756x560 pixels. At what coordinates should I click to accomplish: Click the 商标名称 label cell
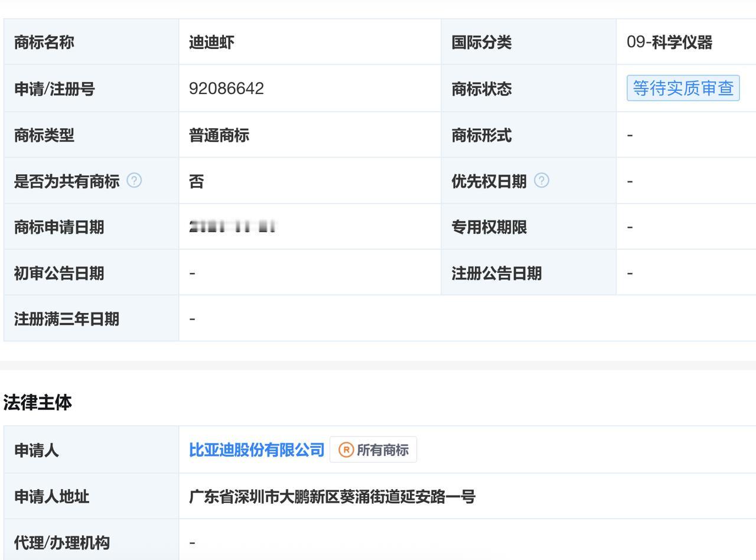tap(92, 42)
